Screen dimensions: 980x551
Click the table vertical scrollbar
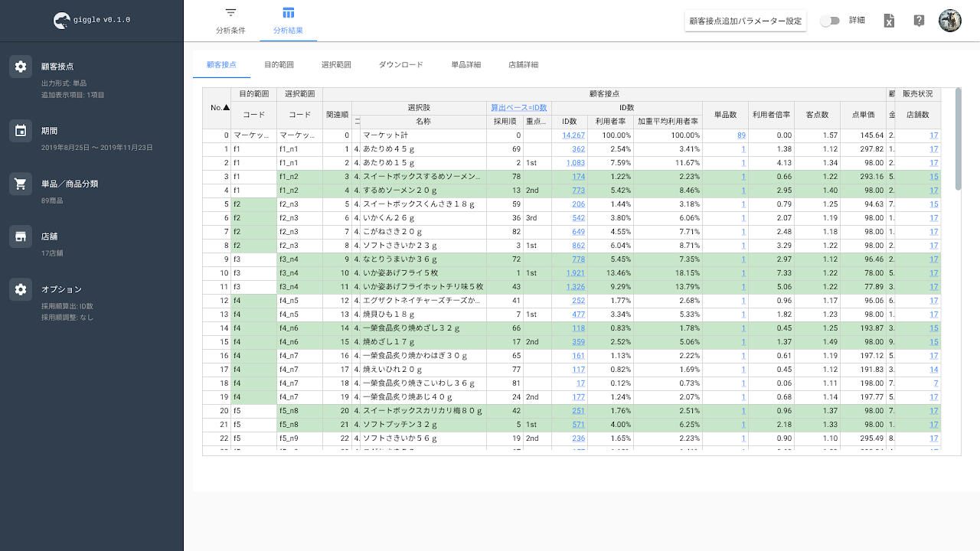click(x=958, y=139)
